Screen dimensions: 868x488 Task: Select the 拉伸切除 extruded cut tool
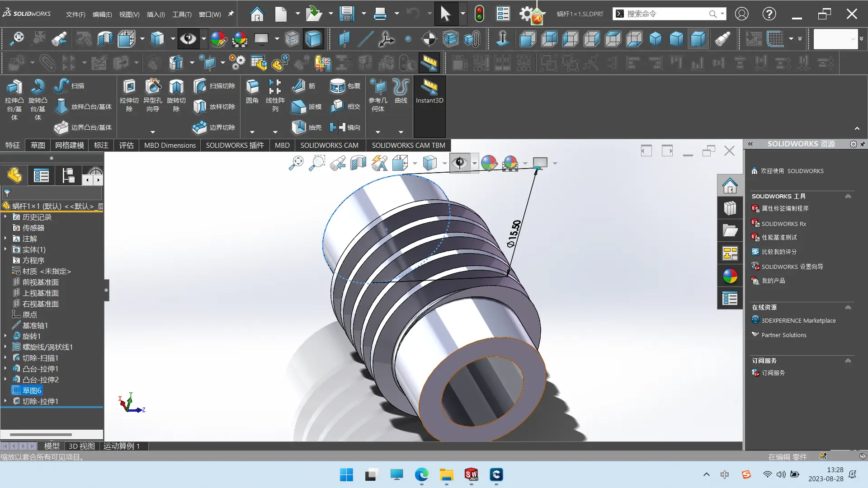pyautogui.click(x=129, y=95)
